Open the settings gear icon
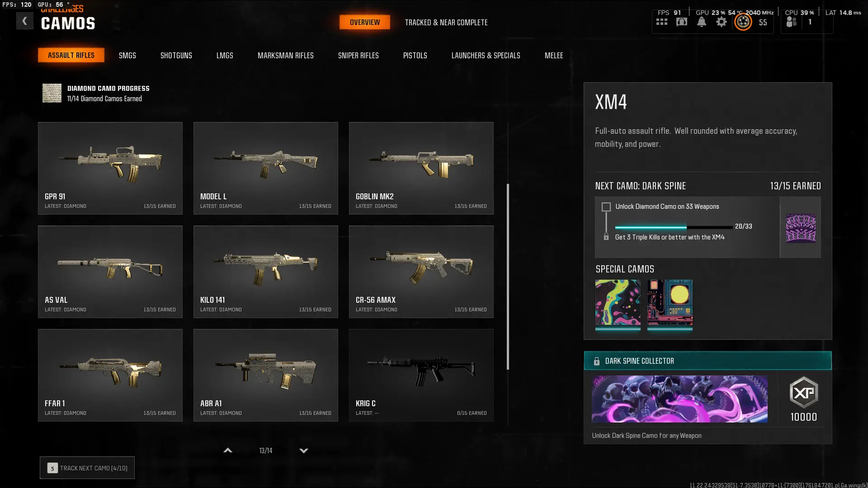The image size is (868, 488). pos(722,22)
